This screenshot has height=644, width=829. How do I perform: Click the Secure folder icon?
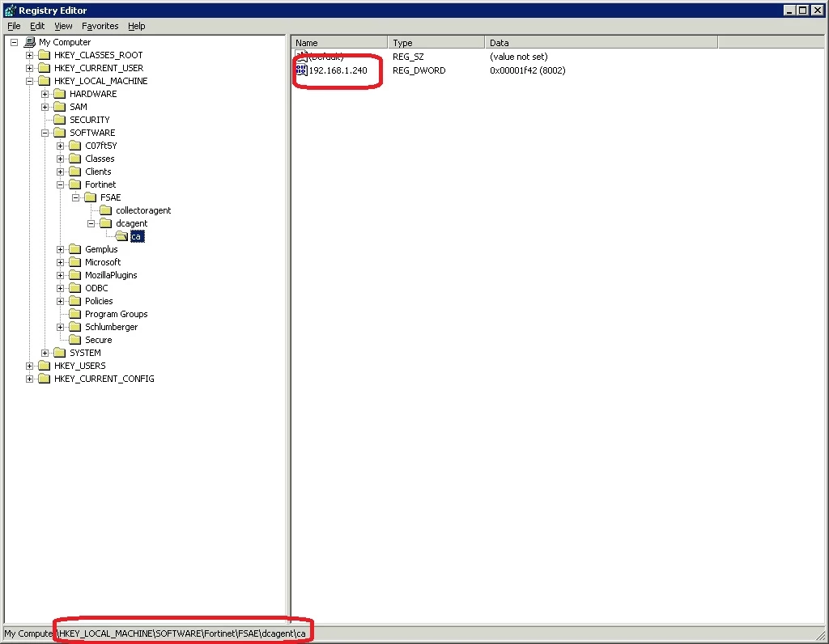coord(75,340)
